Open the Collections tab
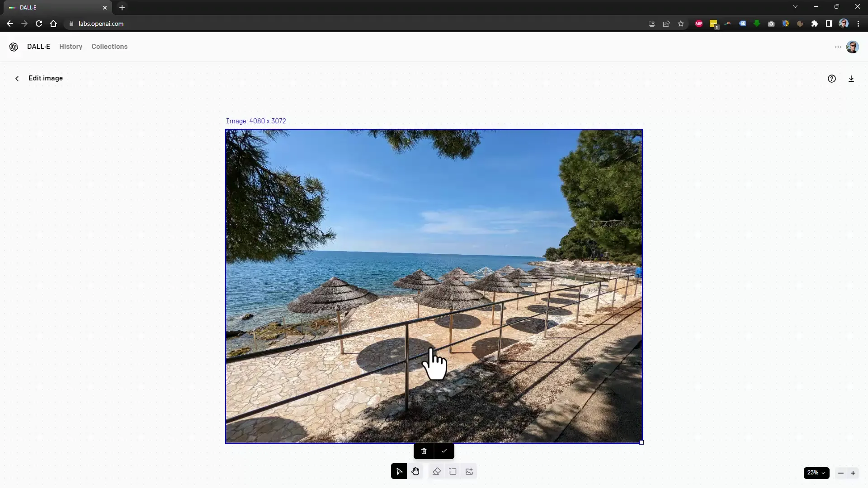Image resolution: width=868 pixels, height=488 pixels. 110,46
